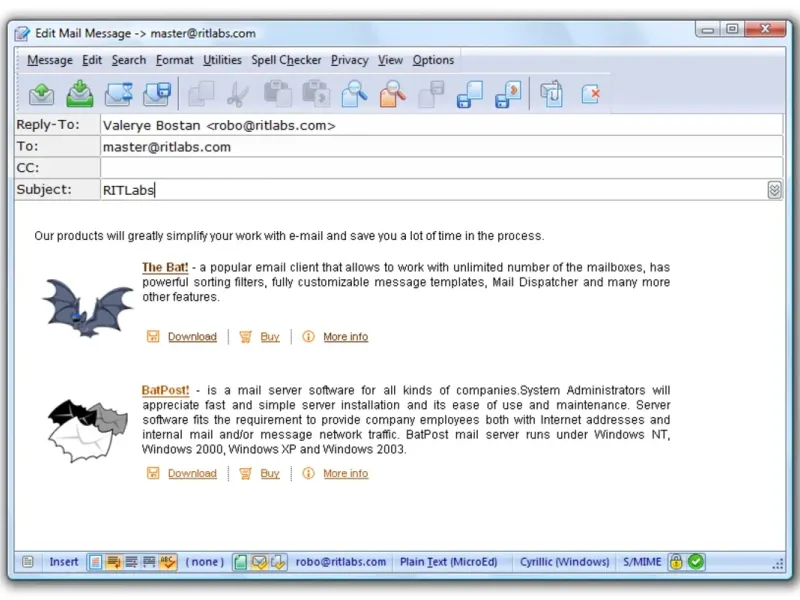Open the Message menu
The height and width of the screenshot is (600, 800).
(50, 60)
